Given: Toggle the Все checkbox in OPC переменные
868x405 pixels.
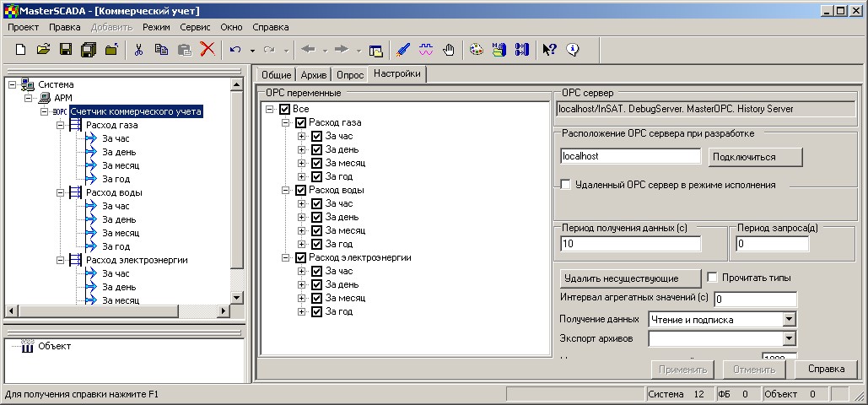Looking at the screenshot, I should point(285,109).
